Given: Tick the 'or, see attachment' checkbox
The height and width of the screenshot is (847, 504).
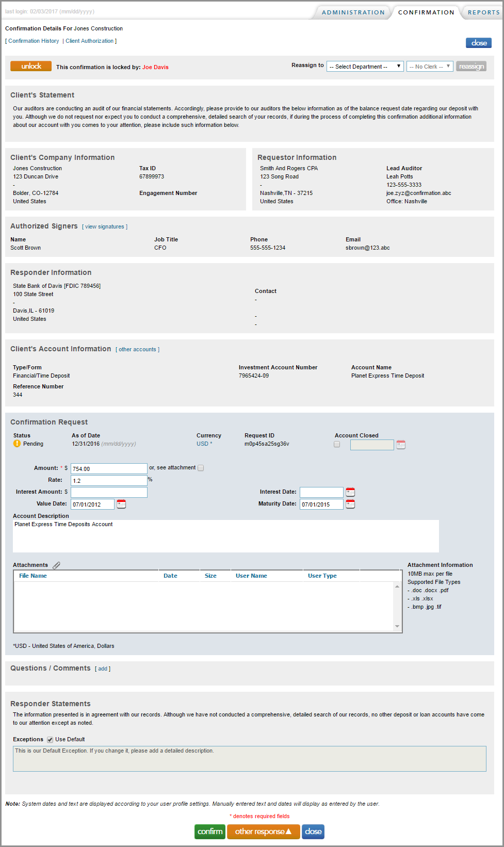Looking at the screenshot, I should (x=201, y=468).
